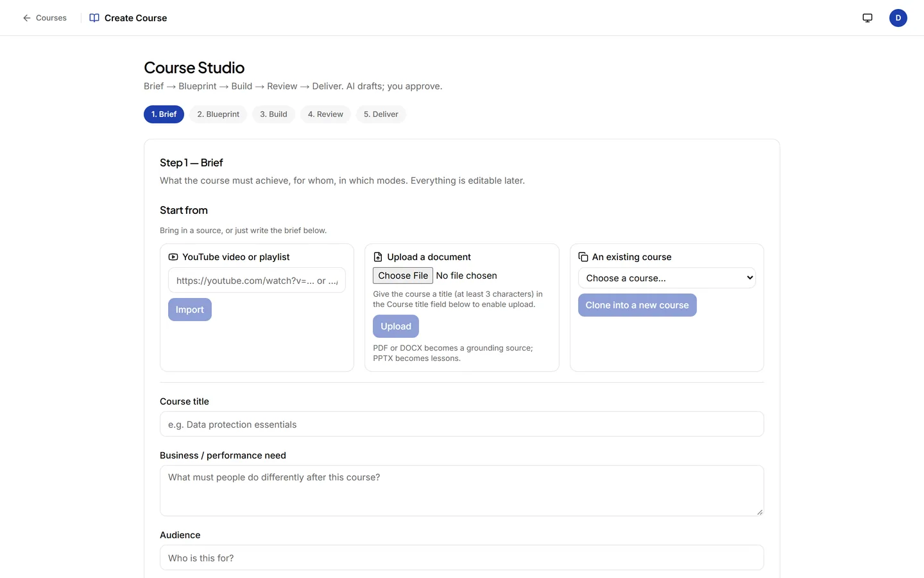Click the Audience label
This screenshot has width=924, height=578.
(x=180, y=535)
